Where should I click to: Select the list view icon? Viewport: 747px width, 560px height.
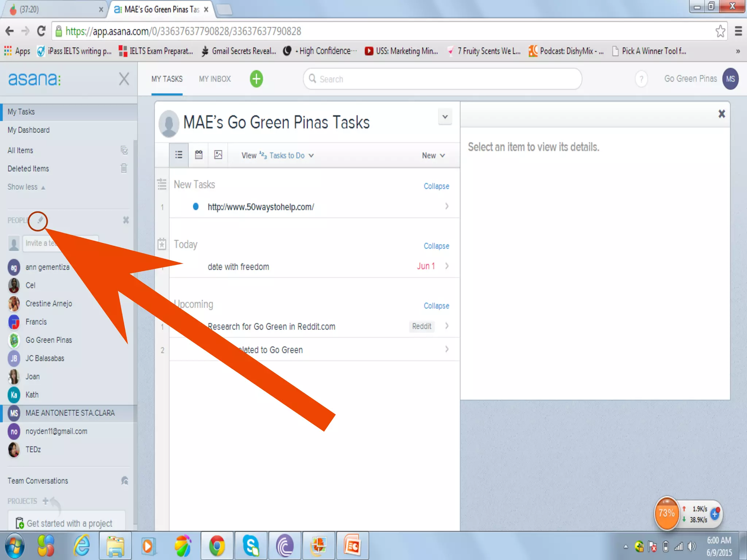179,155
